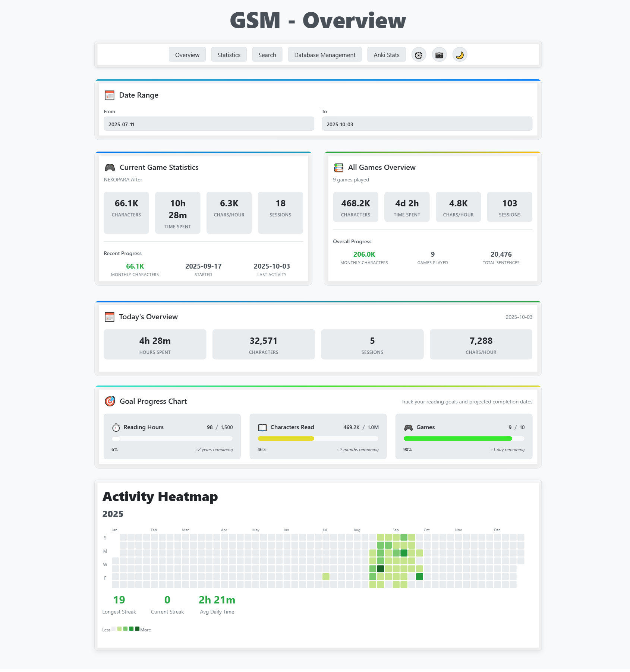The width and height of the screenshot is (630, 672).
Task: Click the Characters Read yellow progress bar
Action: click(286, 438)
